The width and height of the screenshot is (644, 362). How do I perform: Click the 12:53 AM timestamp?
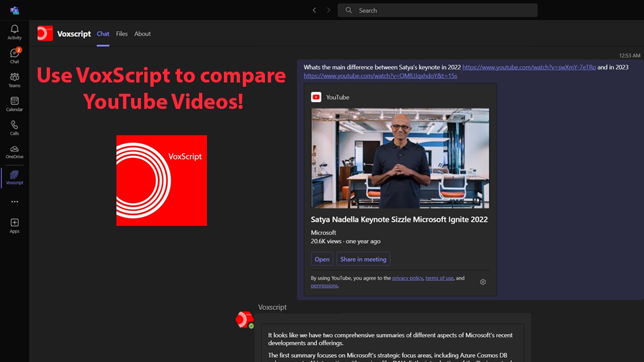(629, 56)
